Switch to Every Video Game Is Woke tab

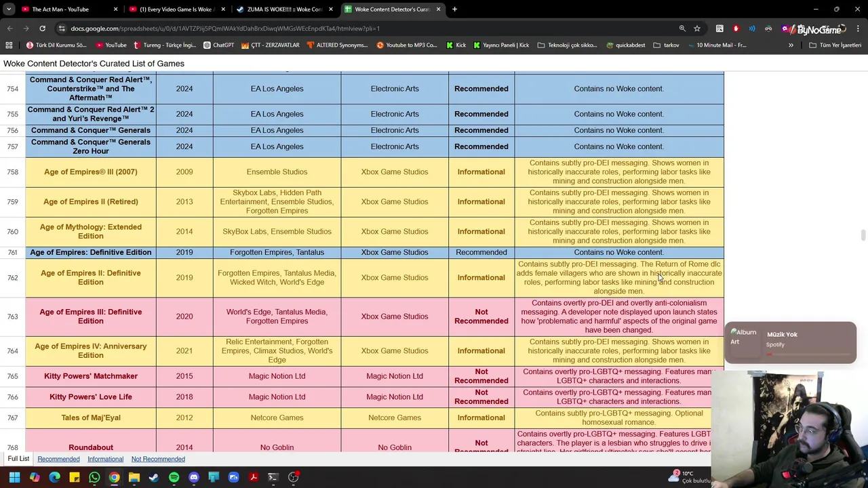pyautogui.click(x=178, y=9)
